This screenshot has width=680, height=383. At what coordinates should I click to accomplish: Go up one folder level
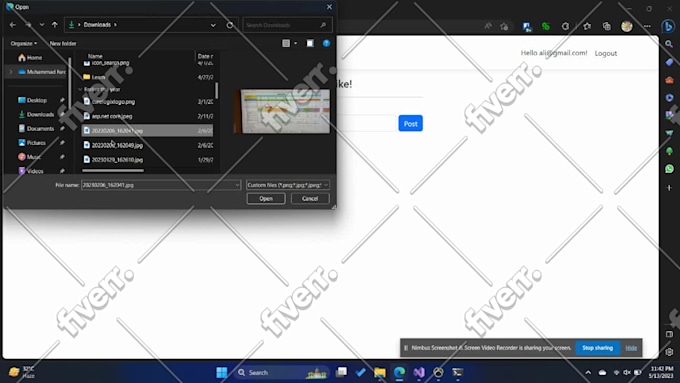click(x=55, y=25)
